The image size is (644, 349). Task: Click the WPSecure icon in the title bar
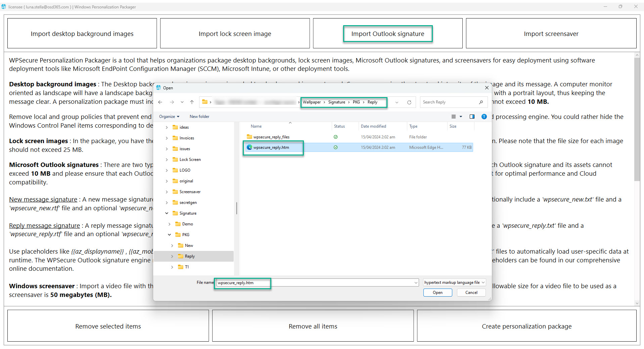coord(4,6)
